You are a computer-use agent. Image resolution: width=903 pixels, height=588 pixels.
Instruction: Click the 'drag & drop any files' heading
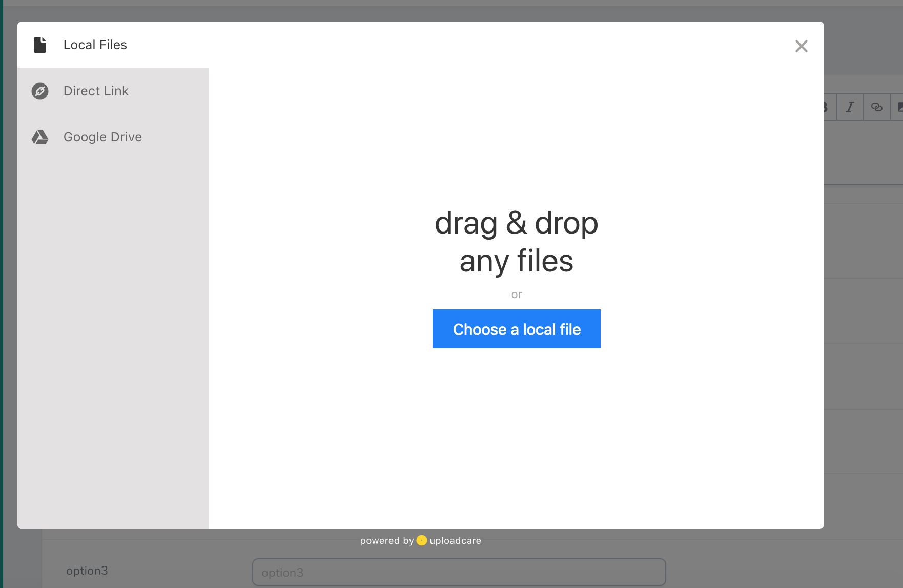516,242
